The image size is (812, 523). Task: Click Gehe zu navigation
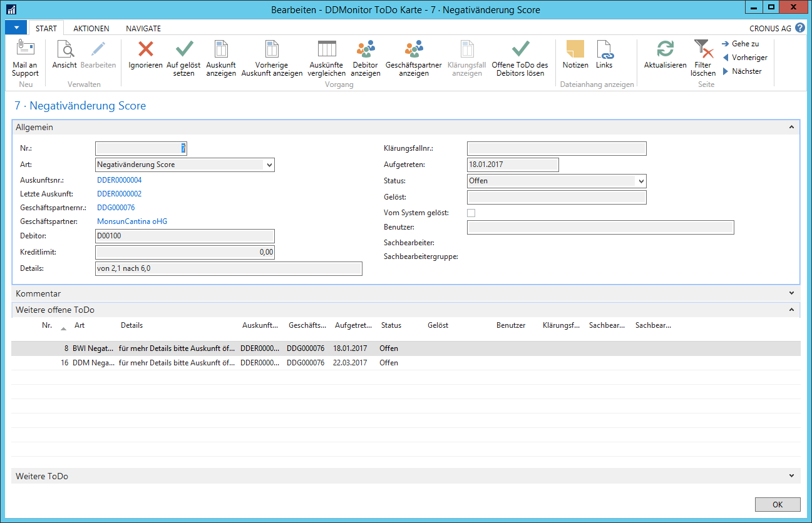pos(741,44)
